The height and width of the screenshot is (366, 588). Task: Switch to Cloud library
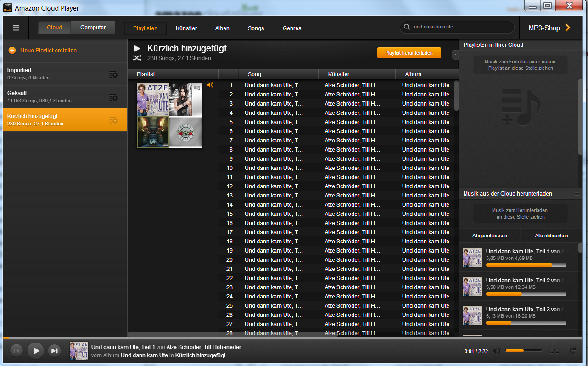pos(54,28)
